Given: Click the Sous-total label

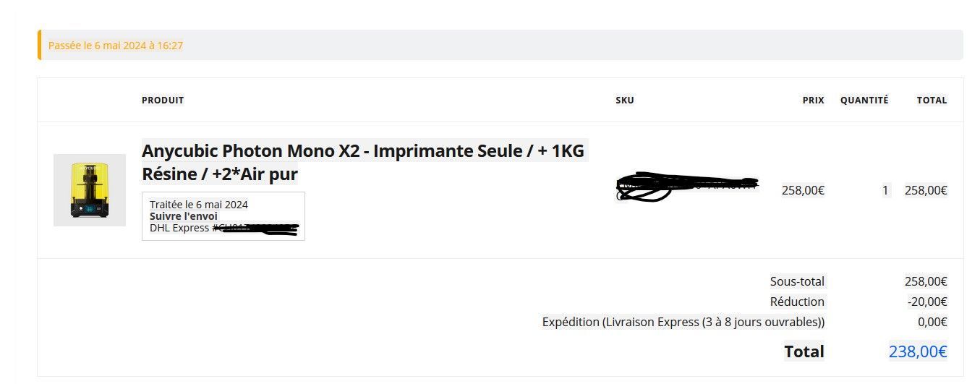Looking at the screenshot, I should (797, 281).
